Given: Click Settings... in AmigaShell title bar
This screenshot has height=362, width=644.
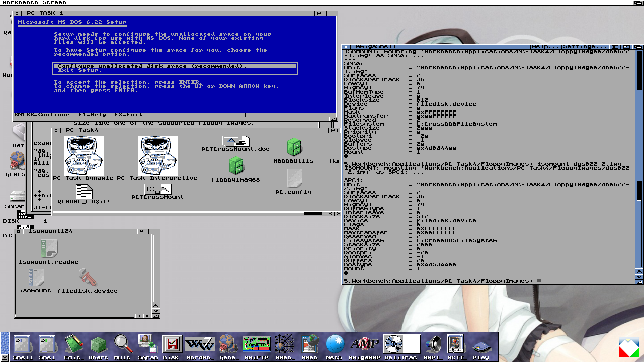Looking at the screenshot, I should click(585, 47).
